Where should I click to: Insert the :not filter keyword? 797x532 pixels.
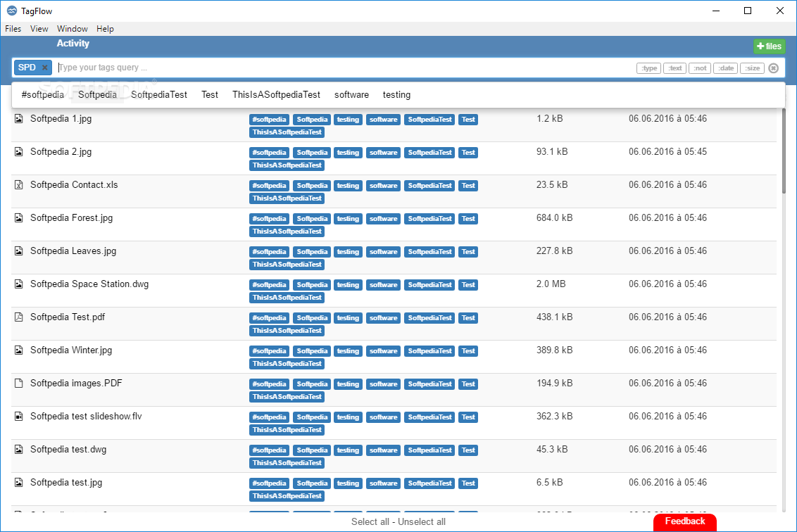point(700,68)
